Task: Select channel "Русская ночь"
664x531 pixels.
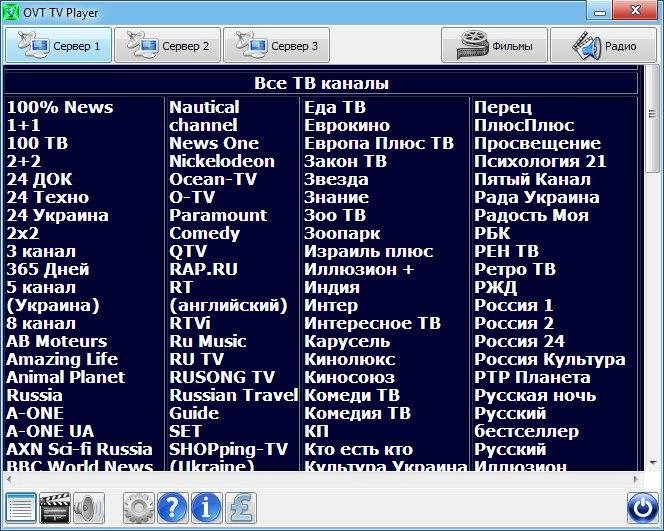Action: click(535, 395)
